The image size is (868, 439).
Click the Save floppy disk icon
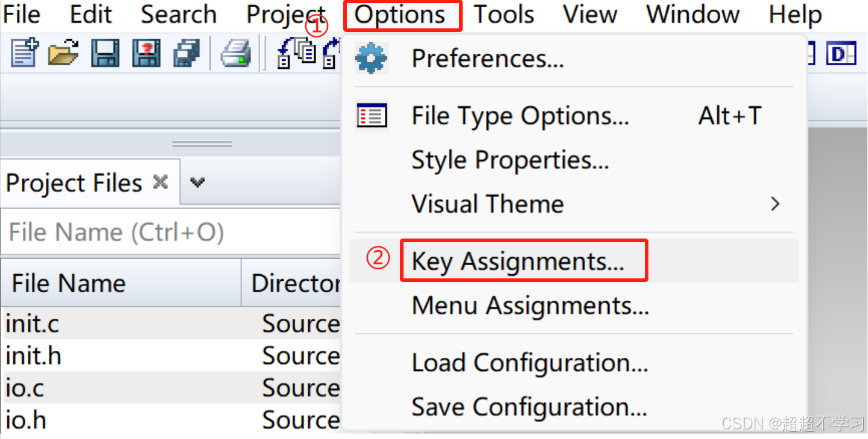[105, 53]
